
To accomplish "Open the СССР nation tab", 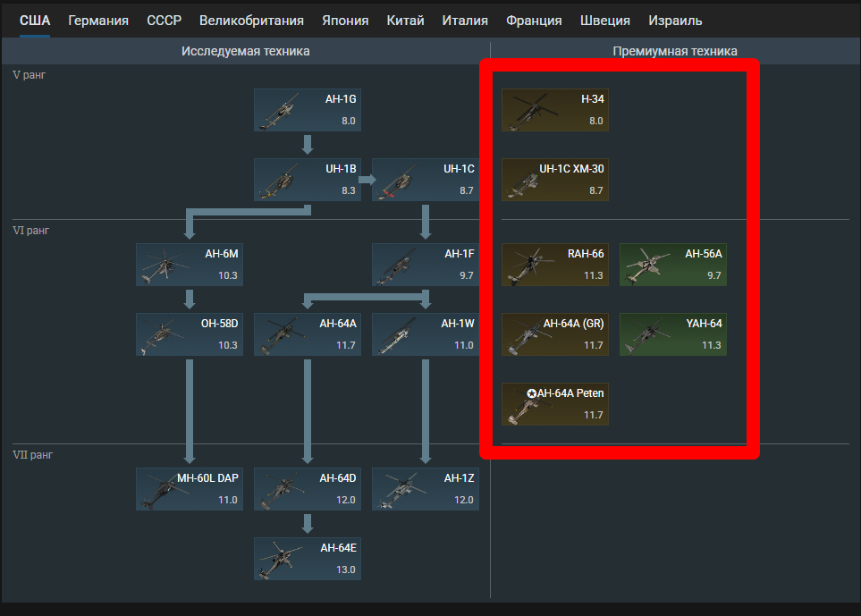I will pos(164,21).
